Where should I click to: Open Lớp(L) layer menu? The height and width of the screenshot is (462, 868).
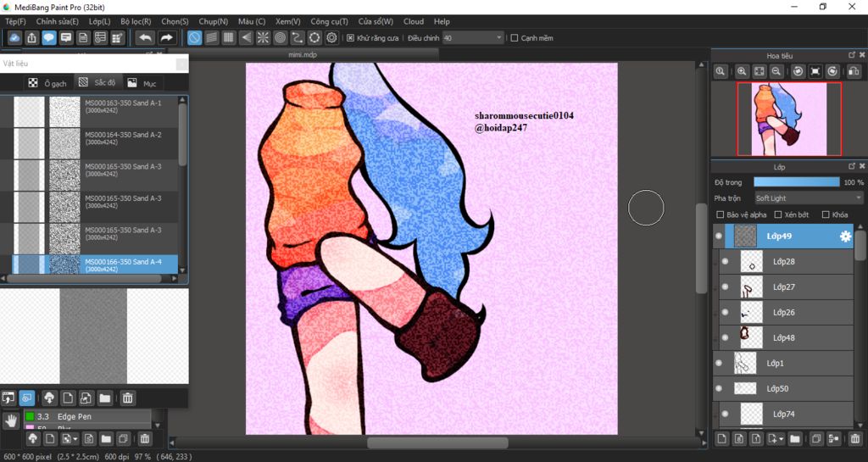click(x=100, y=21)
